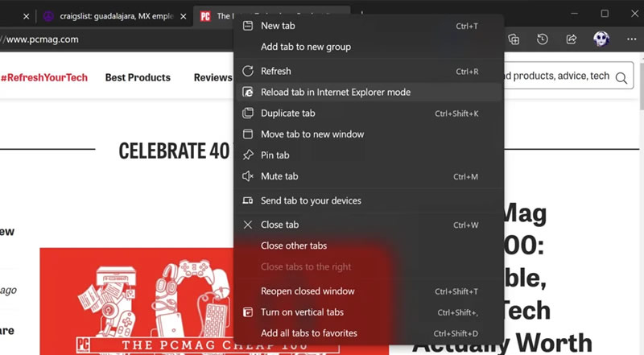
Task: Close the craigslist tab with its X
Action: point(182,16)
